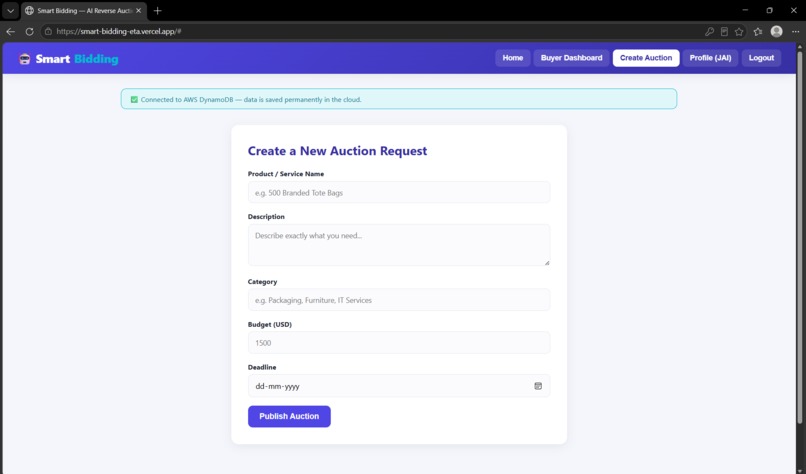Viewport: 806px width, 474px height.
Task: Open the password manager key icon
Action: point(709,31)
